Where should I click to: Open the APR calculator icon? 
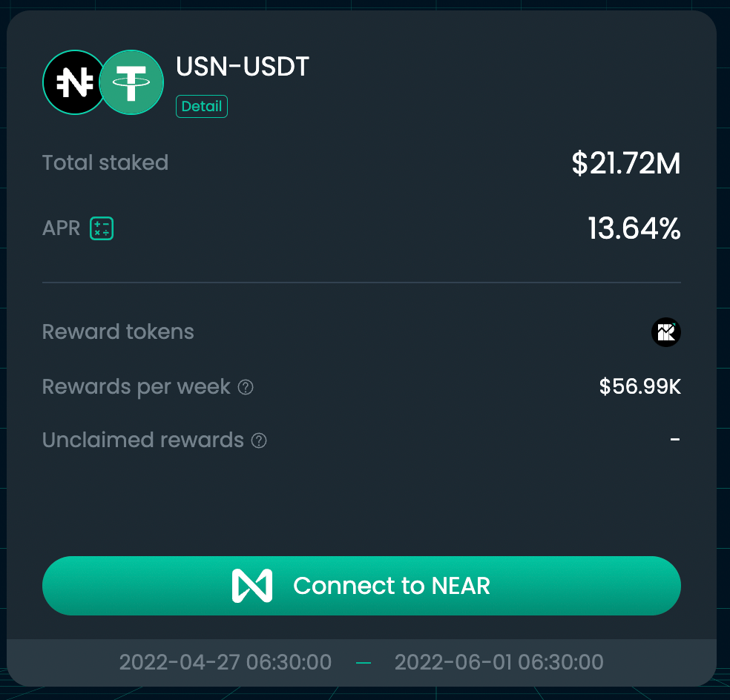point(102,228)
